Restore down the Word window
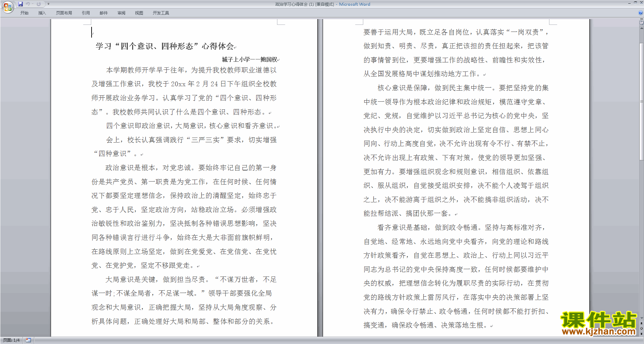Image resolution: width=644 pixels, height=344 pixels. [635, 3]
